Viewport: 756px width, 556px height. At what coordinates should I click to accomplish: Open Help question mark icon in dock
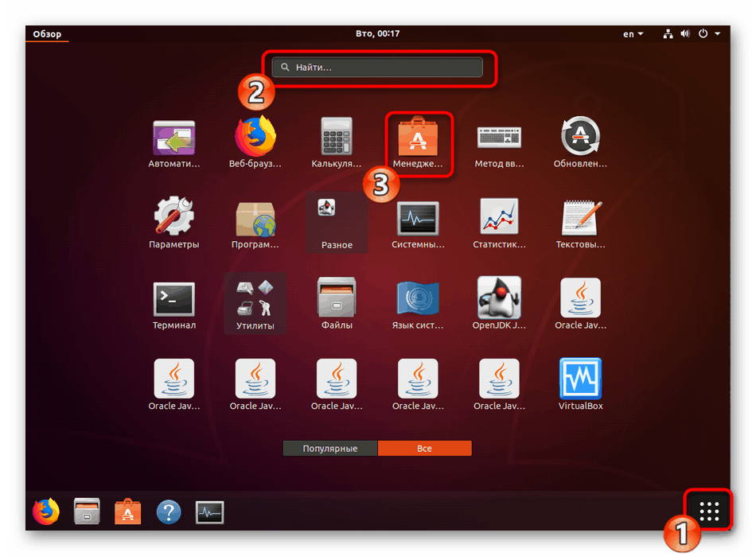169,511
